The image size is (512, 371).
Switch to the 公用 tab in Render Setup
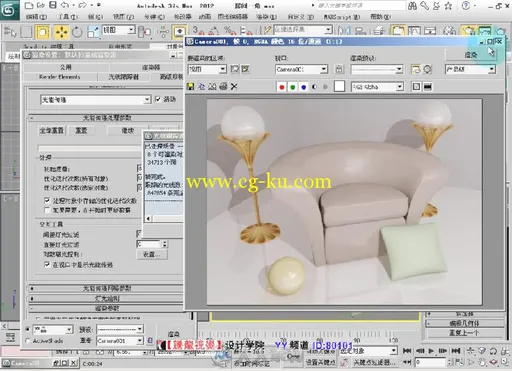point(66,67)
